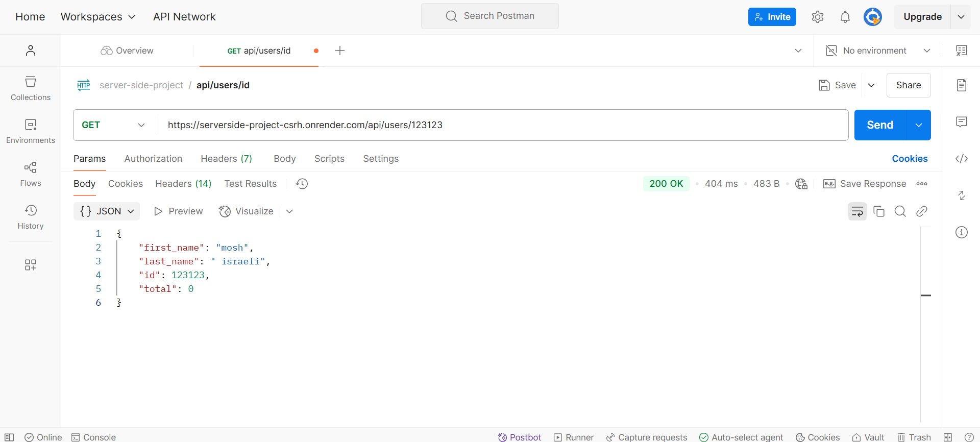This screenshot has height=442, width=980.
Task: Switch to the Authorization tab
Action: point(153,159)
